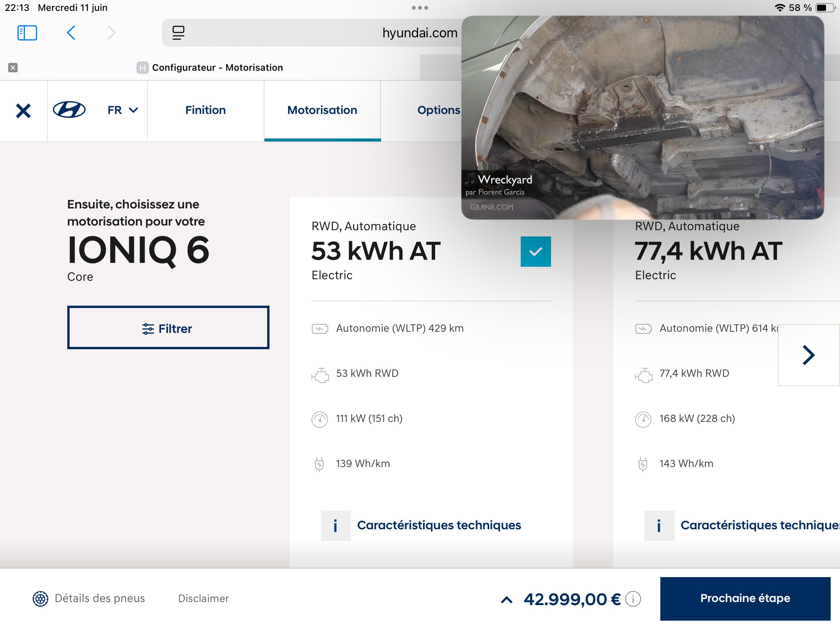
Task: Click the Autonomie (WLTP) 429 km text
Action: point(400,328)
